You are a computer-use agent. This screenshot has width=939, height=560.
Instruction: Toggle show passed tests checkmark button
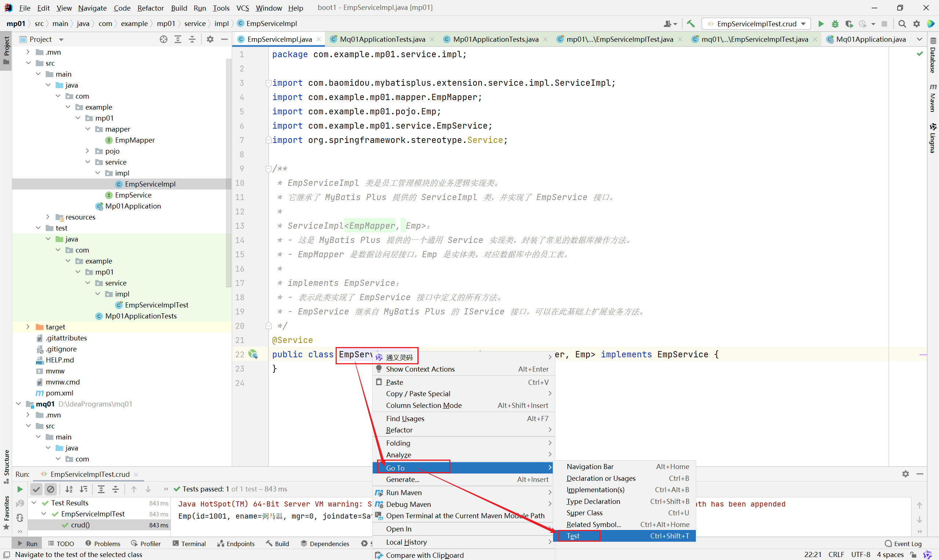36,489
